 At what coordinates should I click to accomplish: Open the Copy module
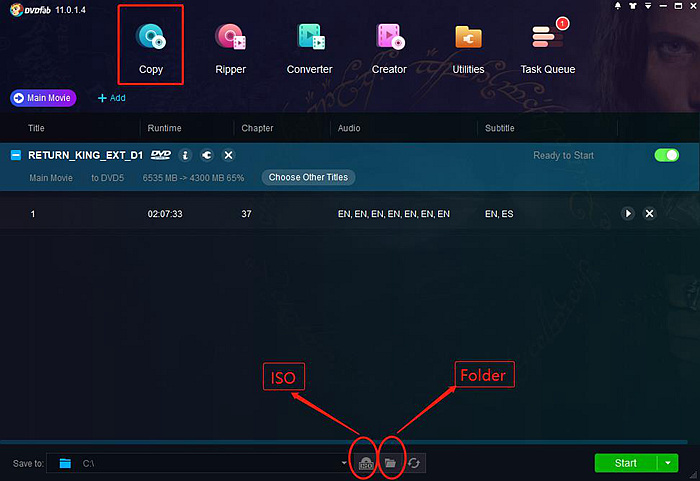click(150, 48)
